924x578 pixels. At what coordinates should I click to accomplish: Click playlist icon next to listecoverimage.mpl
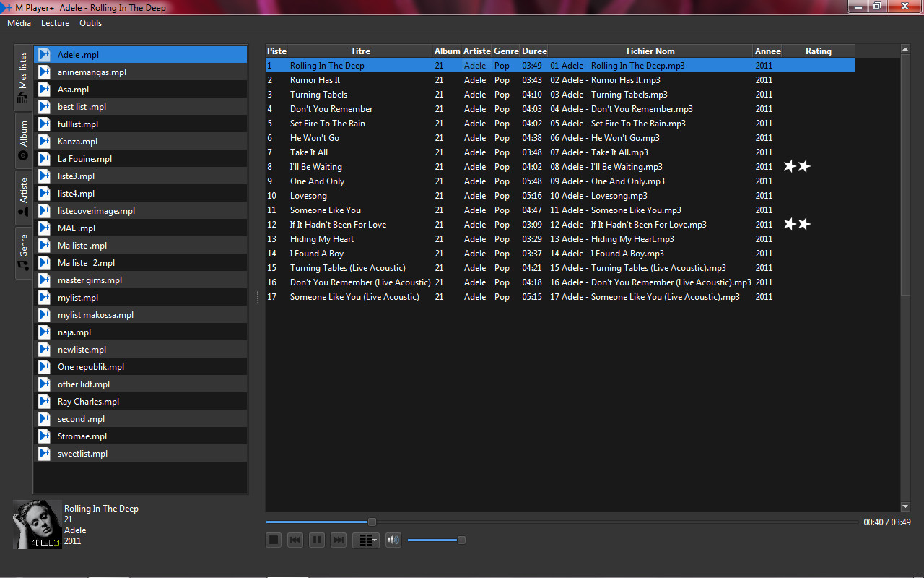[x=44, y=210]
